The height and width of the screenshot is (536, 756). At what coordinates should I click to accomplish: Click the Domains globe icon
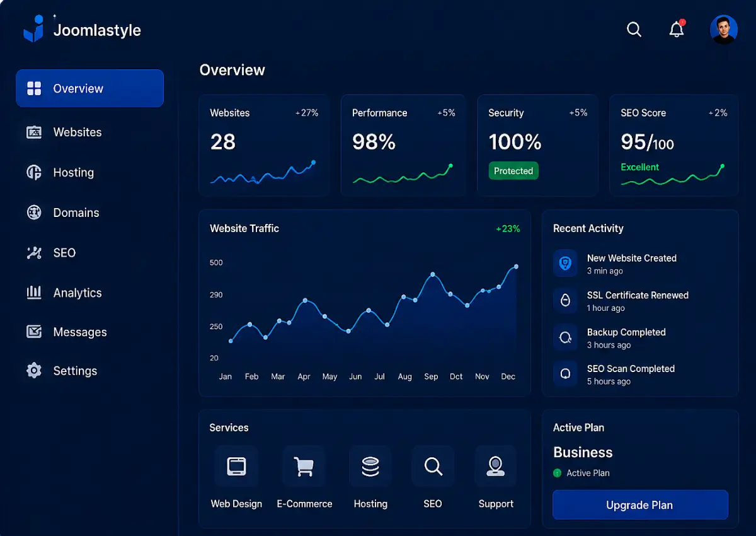coord(34,213)
